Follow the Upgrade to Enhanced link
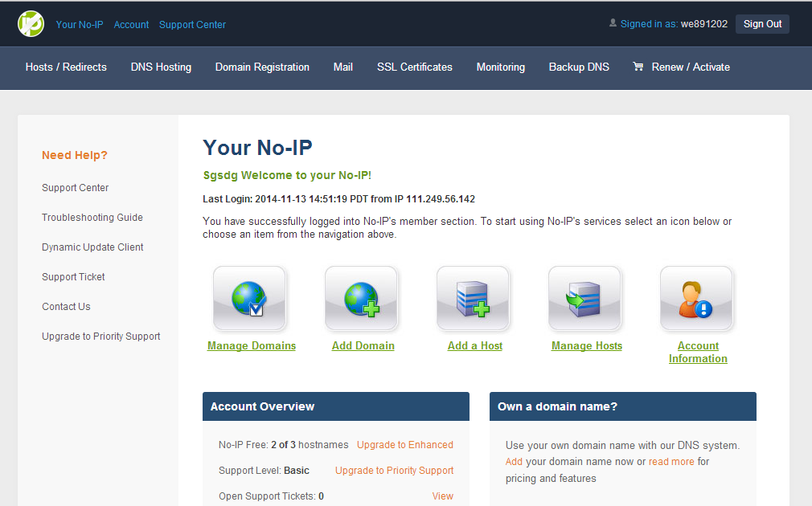This screenshot has height=506, width=812. 404,445
